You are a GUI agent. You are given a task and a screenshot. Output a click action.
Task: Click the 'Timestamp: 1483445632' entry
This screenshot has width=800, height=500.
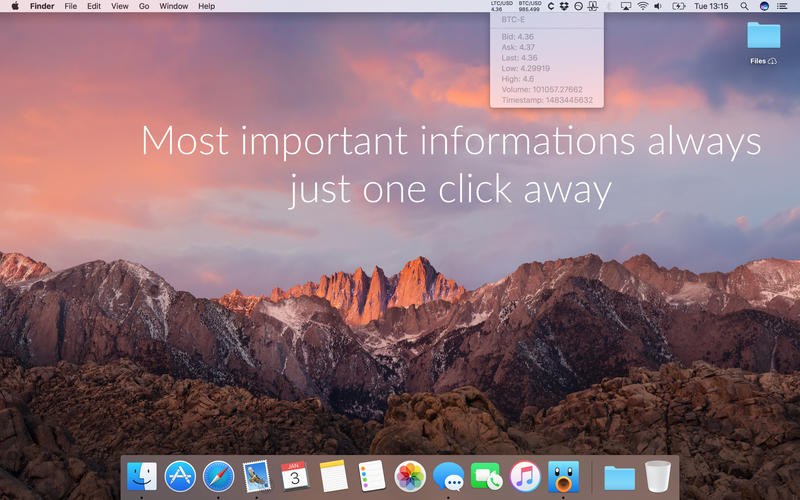point(546,100)
